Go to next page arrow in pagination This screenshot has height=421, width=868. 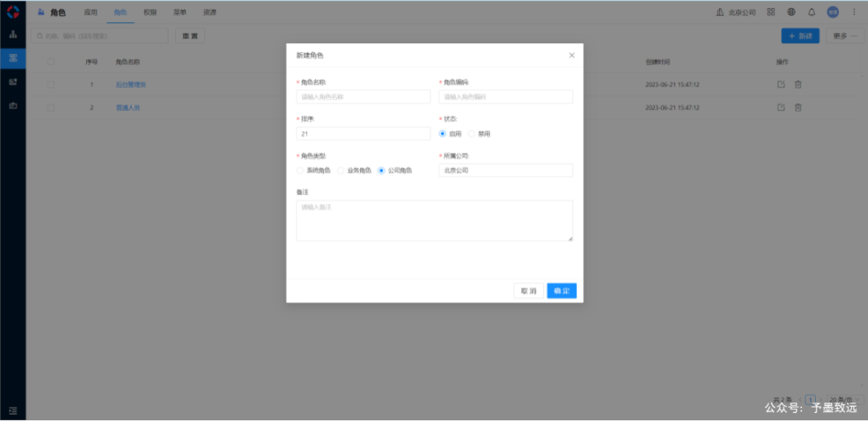click(821, 399)
